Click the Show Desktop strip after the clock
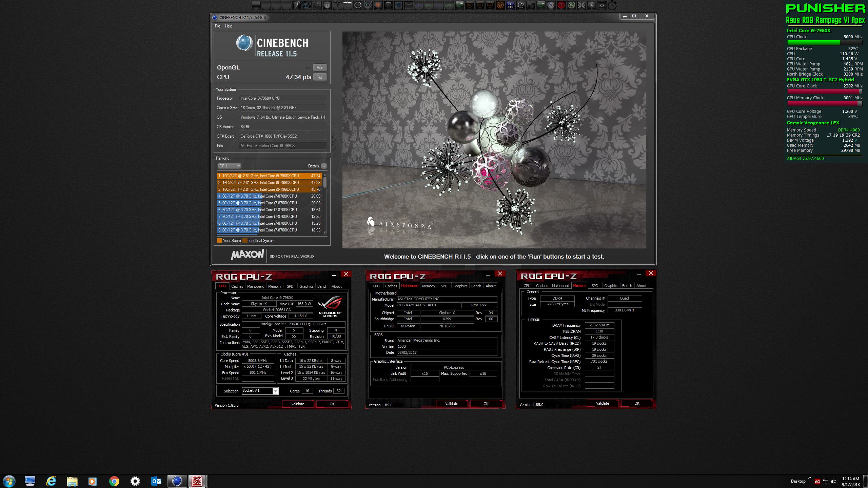The width and height of the screenshot is (868, 488). point(866,482)
